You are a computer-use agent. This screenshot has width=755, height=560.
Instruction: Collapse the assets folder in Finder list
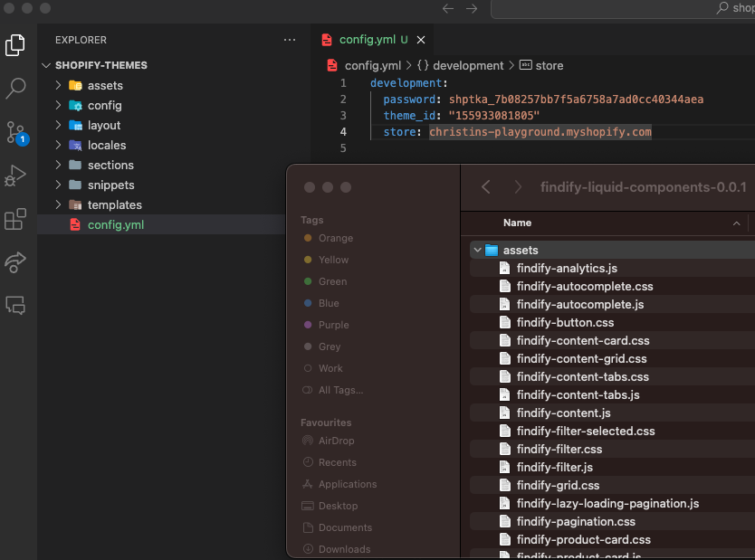(476, 250)
